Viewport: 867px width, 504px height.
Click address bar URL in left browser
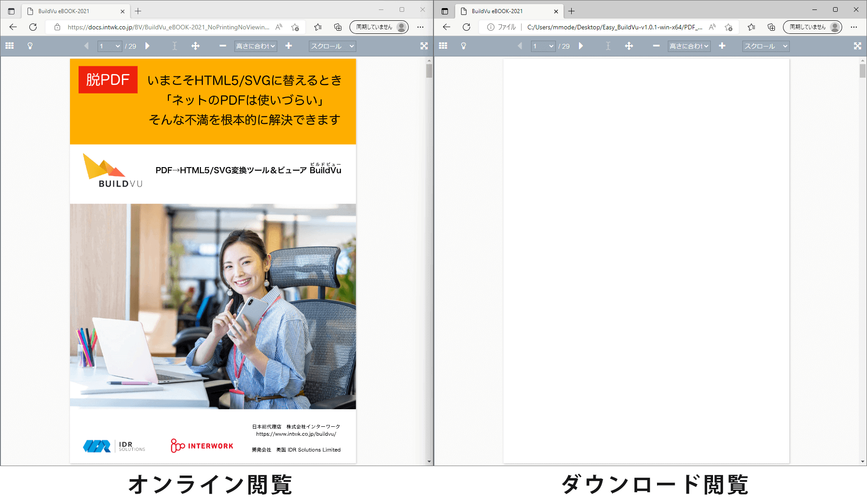[168, 27]
